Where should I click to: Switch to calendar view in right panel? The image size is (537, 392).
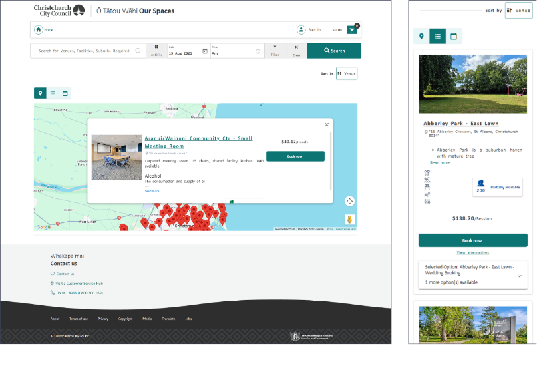[454, 36]
